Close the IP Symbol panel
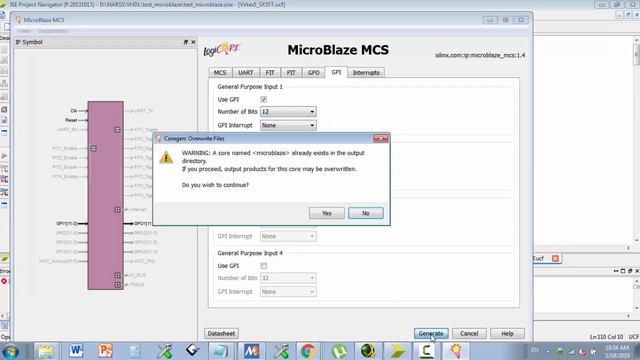The image size is (640, 360). (x=193, y=42)
